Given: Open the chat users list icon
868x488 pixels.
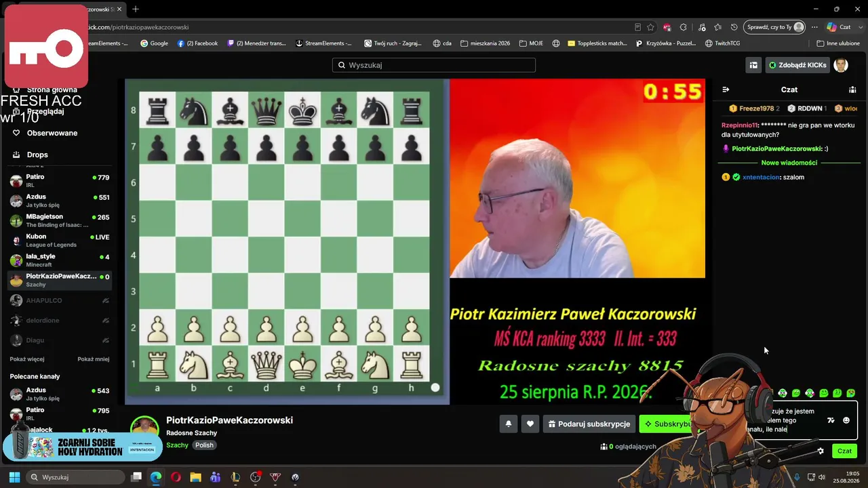Looking at the screenshot, I should tap(852, 89).
